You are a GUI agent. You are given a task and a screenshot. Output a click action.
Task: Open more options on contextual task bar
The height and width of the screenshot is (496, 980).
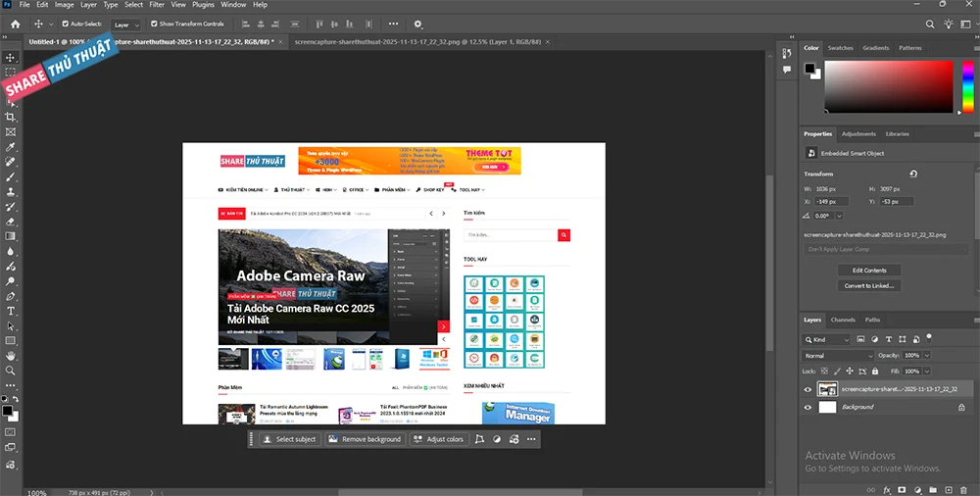pyautogui.click(x=531, y=439)
